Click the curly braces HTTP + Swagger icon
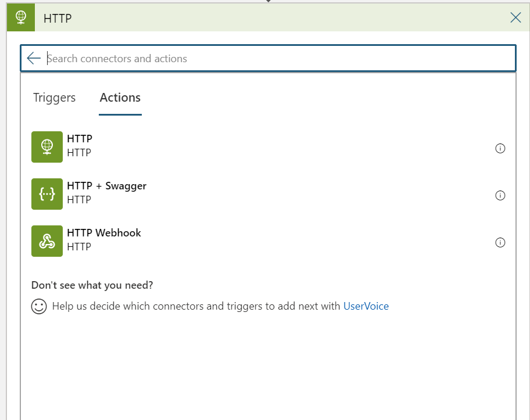 [x=47, y=193]
